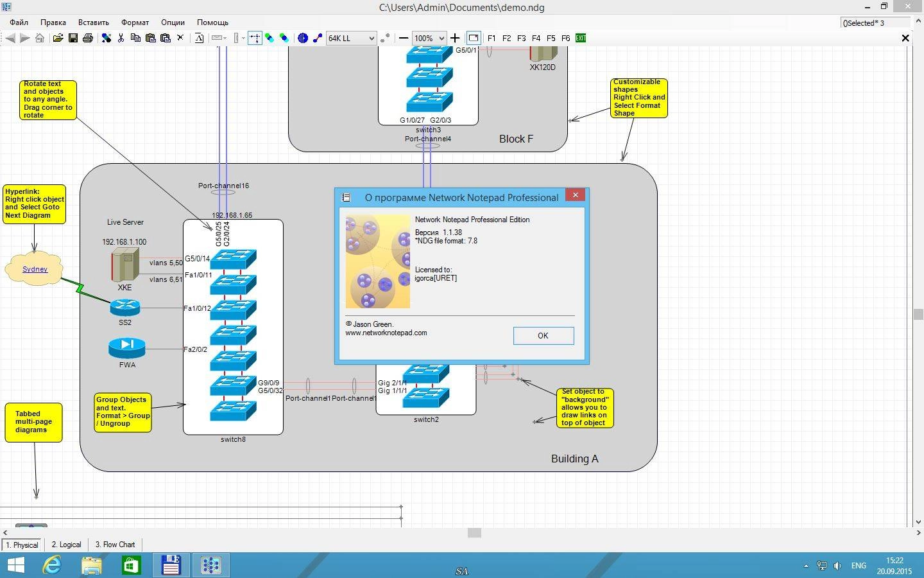Open the Правка menu
The image size is (924, 578).
pos(53,22)
